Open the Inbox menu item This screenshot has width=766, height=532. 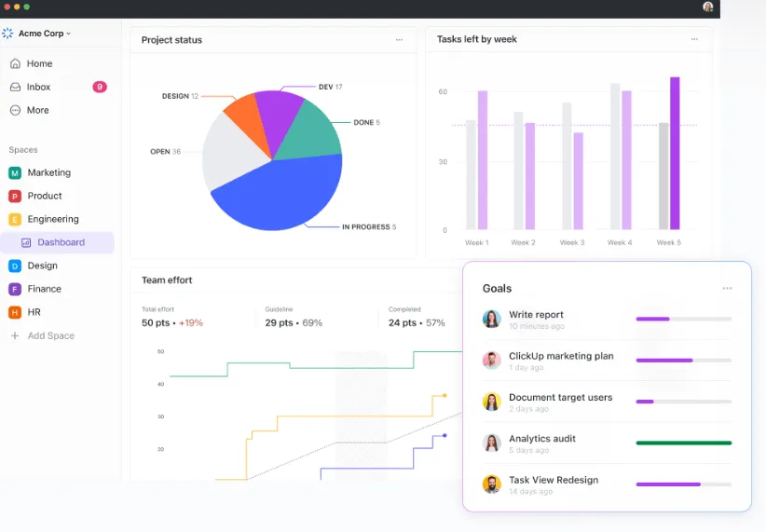pos(38,87)
